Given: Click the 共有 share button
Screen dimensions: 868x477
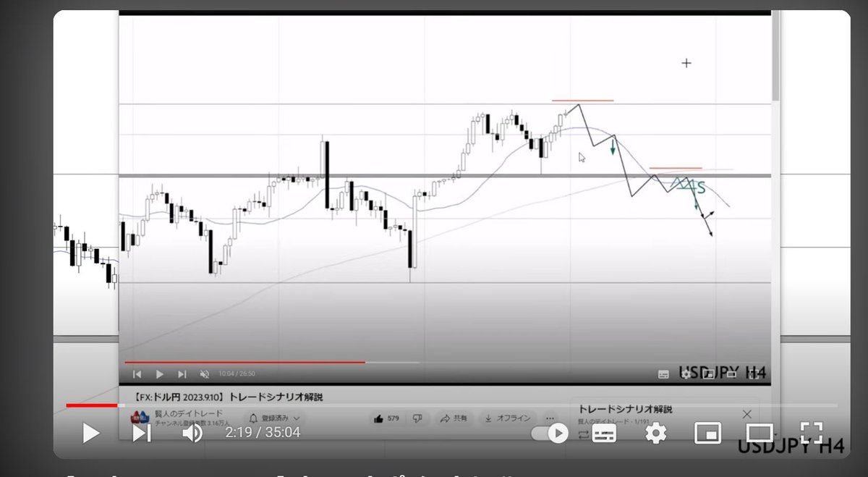Looking at the screenshot, I should coord(454,418).
